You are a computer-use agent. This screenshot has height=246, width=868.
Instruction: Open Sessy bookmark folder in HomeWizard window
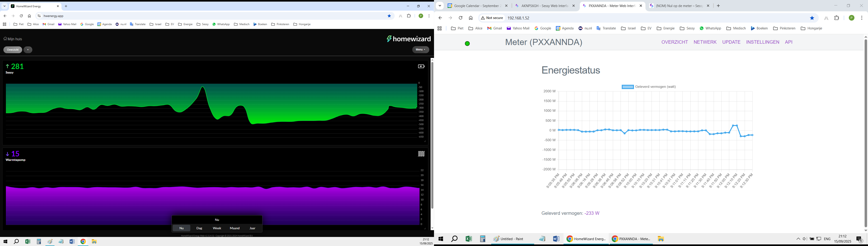coord(203,24)
